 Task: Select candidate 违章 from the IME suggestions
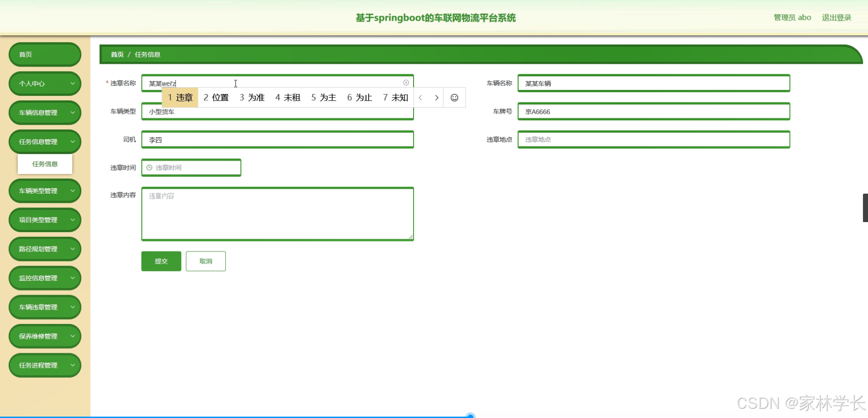179,97
